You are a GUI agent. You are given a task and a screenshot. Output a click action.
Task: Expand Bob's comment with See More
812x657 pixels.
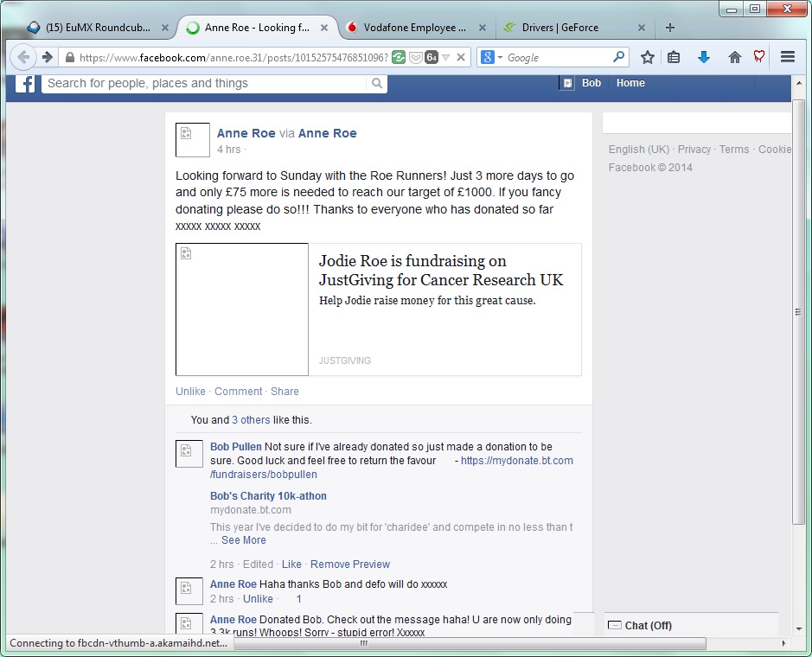243,540
